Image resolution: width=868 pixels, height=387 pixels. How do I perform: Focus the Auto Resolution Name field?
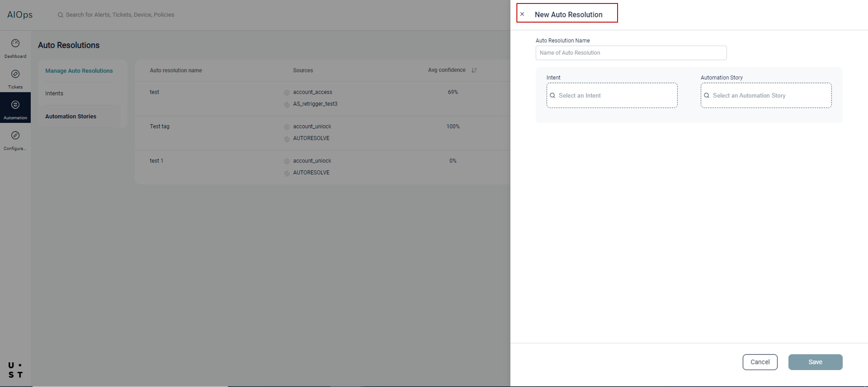(x=631, y=53)
